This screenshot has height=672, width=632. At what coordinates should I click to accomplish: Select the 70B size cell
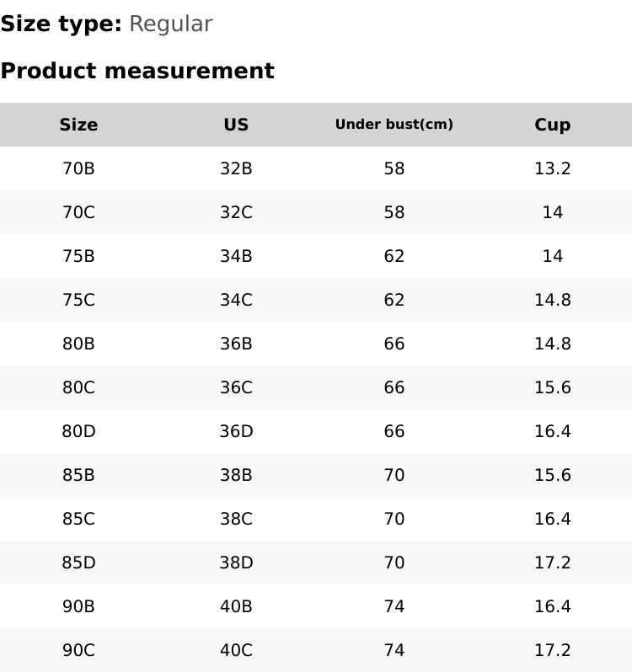(78, 168)
